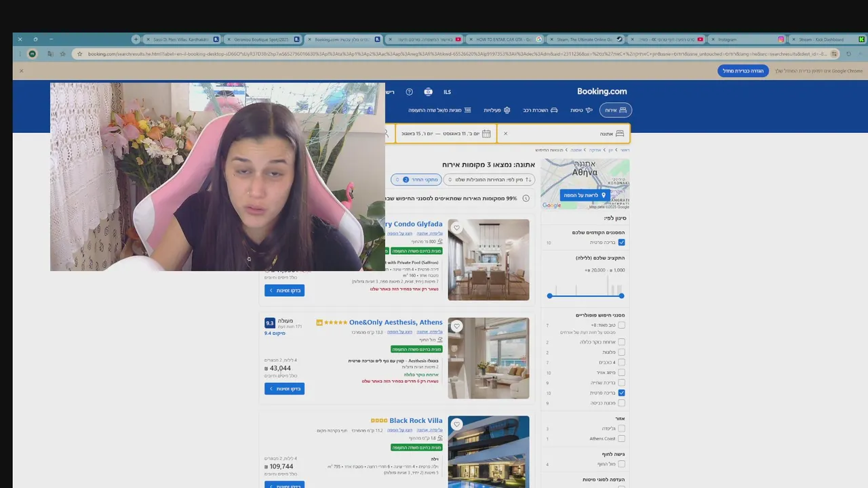Click Chrome's set as default browser button
Screen dimensions: 868x488
743,70
